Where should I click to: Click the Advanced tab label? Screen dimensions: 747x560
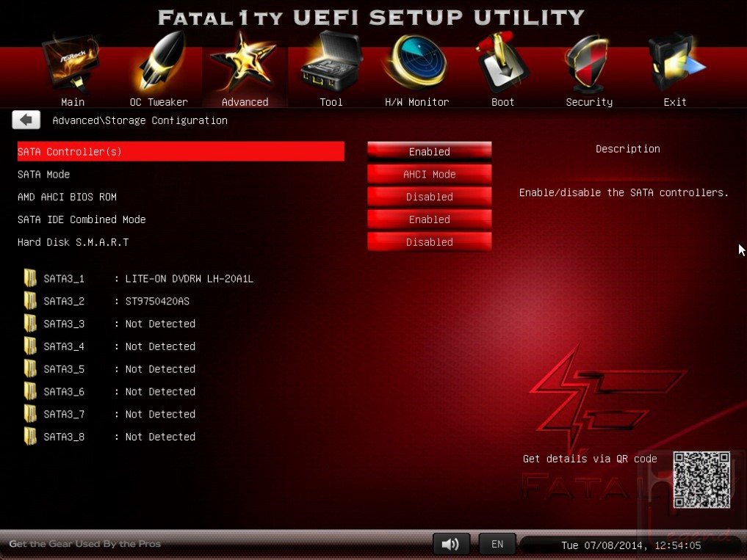pyautogui.click(x=245, y=102)
